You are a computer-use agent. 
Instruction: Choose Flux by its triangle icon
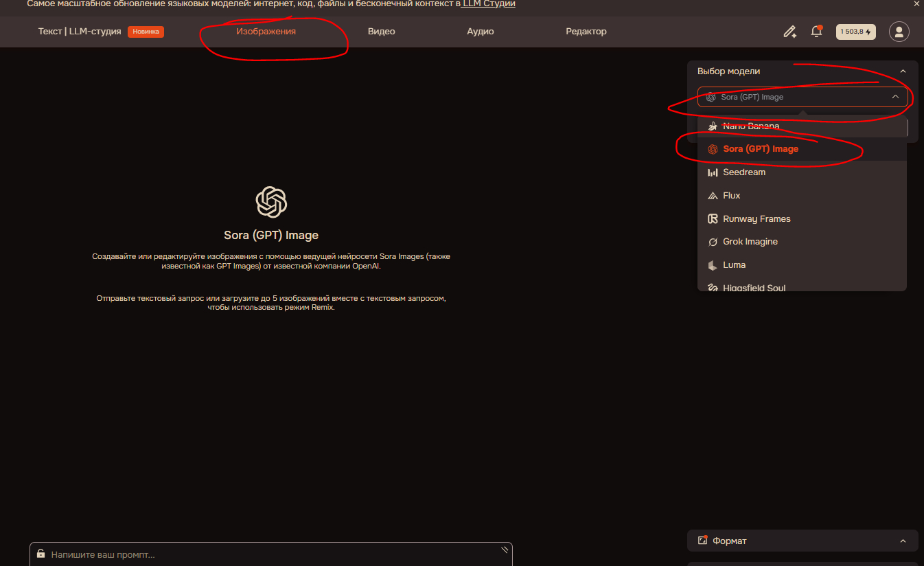pos(713,196)
